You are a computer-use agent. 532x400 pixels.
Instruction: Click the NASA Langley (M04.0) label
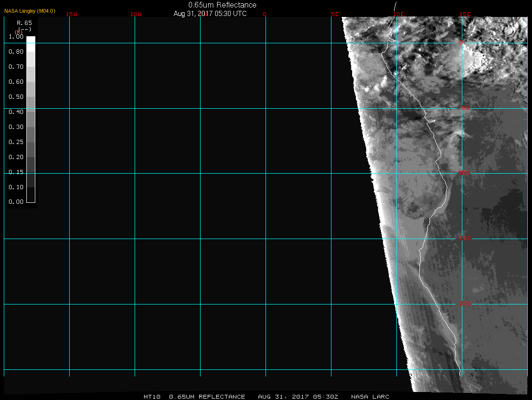pyautogui.click(x=30, y=11)
